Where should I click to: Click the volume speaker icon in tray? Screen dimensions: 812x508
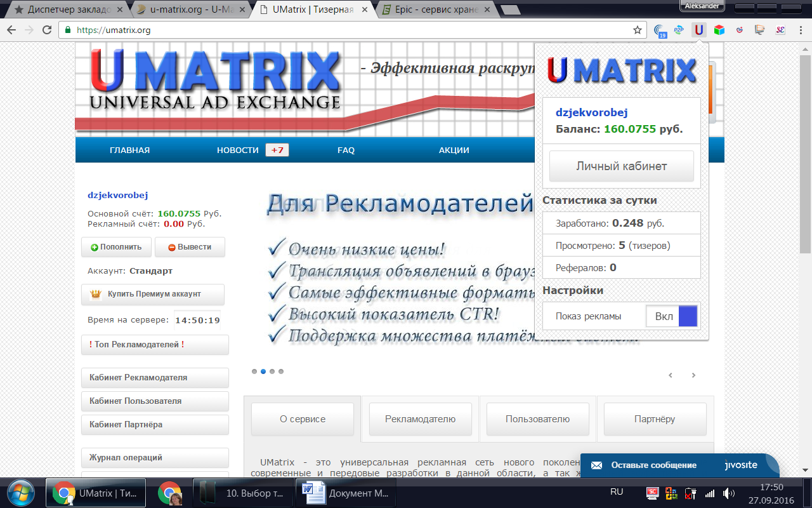pos(728,493)
